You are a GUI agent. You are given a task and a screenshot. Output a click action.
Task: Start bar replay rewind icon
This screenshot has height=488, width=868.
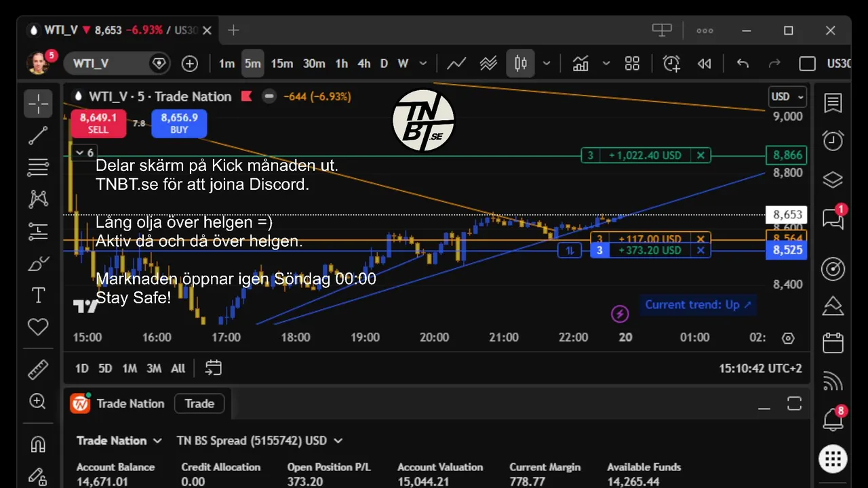click(705, 64)
